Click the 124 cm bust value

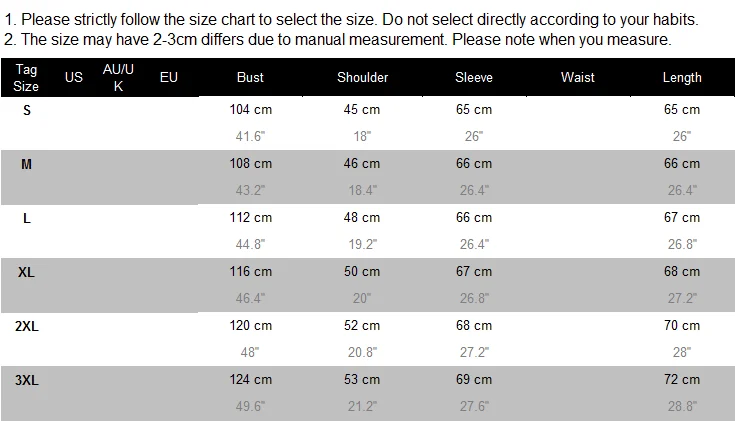coord(251,380)
